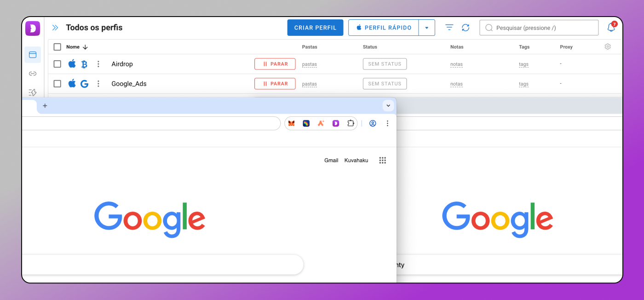
Task: Edit tags for the Google_Ads profile
Action: [x=523, y=84]
